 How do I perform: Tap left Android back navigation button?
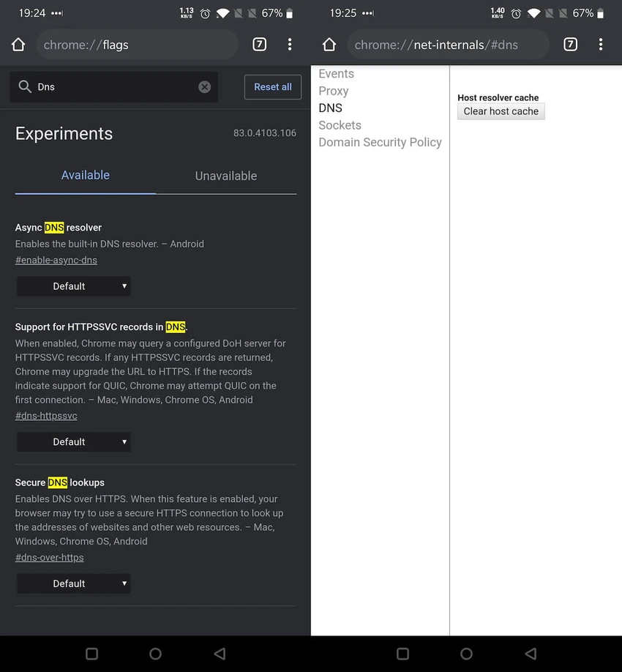coord(220,654)
